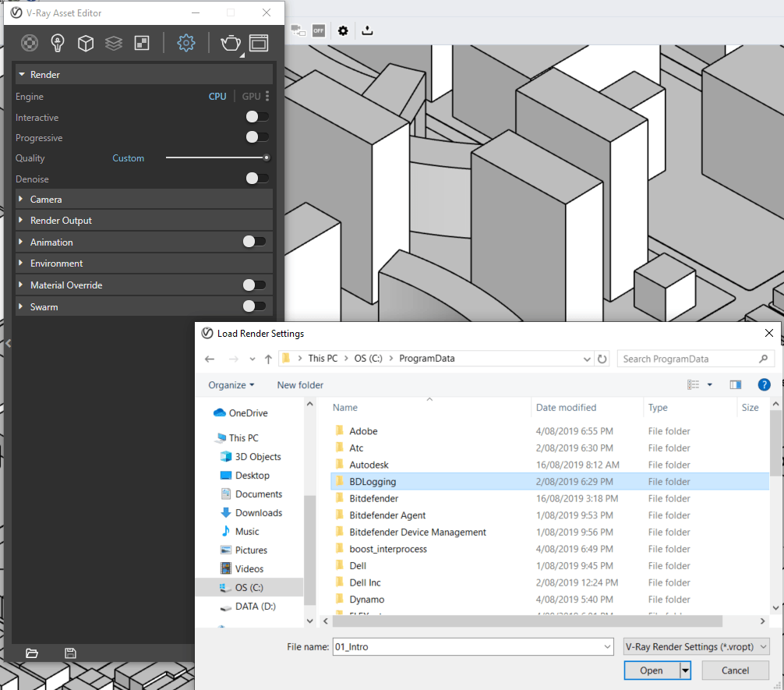Viewport: 784px width, 690px height.
Task: Click the Asset Editor left expand arrow
Action: click(x=8, y=343)
